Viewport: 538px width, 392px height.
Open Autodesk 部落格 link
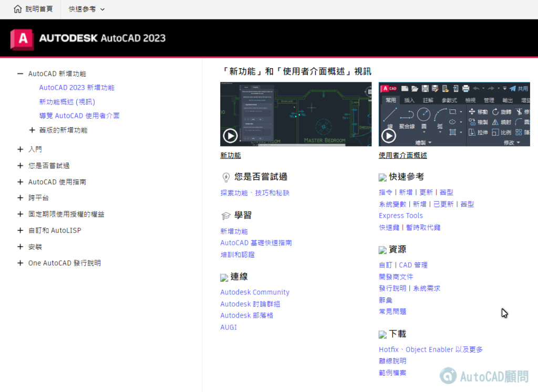click(247, 315)
